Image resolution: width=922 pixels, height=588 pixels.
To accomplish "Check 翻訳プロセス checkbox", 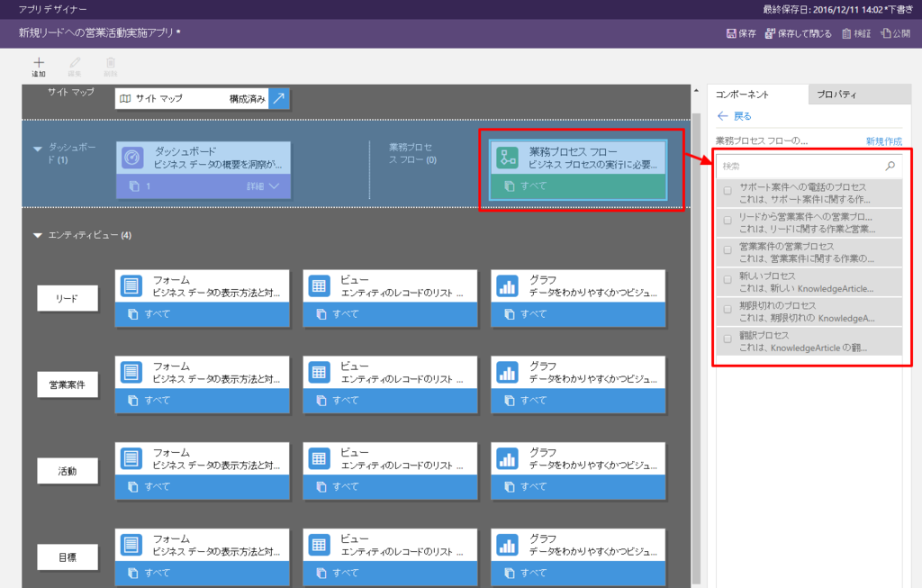I will [x=728, y=339].
